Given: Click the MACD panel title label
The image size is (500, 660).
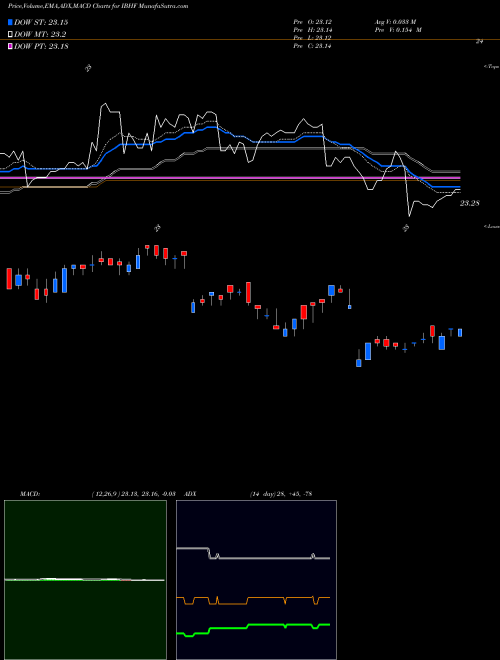Looking at the screenshot, I should point(30,494).
